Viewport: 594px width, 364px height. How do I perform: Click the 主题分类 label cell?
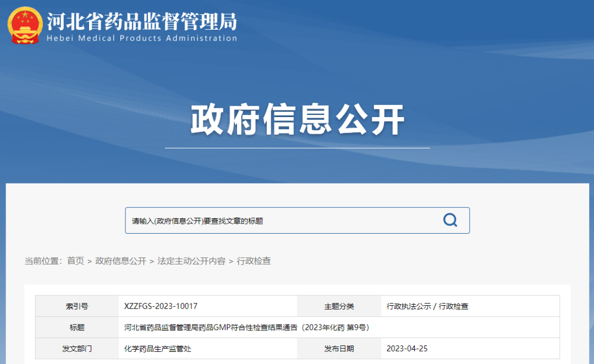tap(339, 306)
